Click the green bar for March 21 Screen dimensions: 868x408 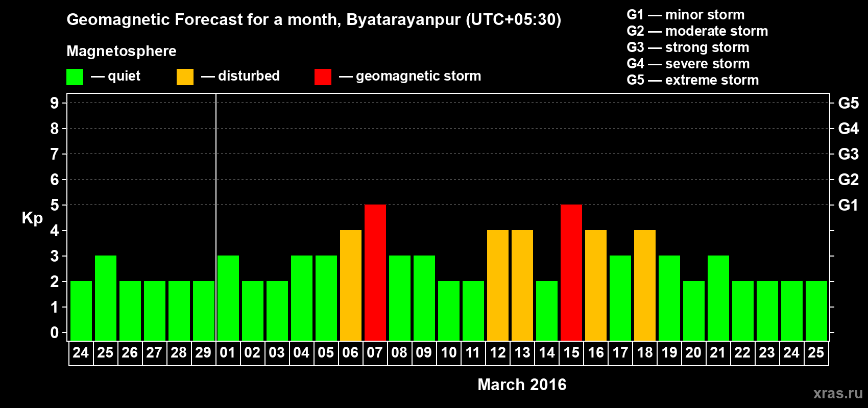click(x=718, y=298)
